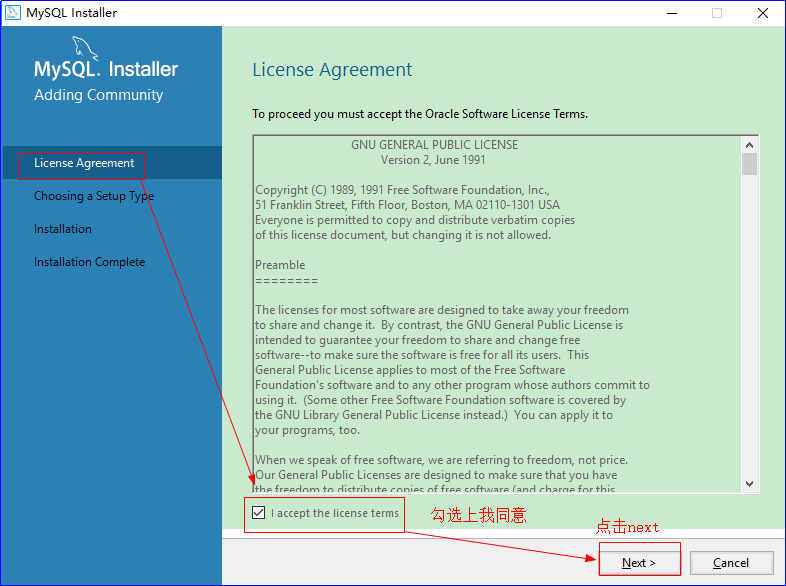Click the License Agreement page heading
786x586 pixels.
(332, 70)
